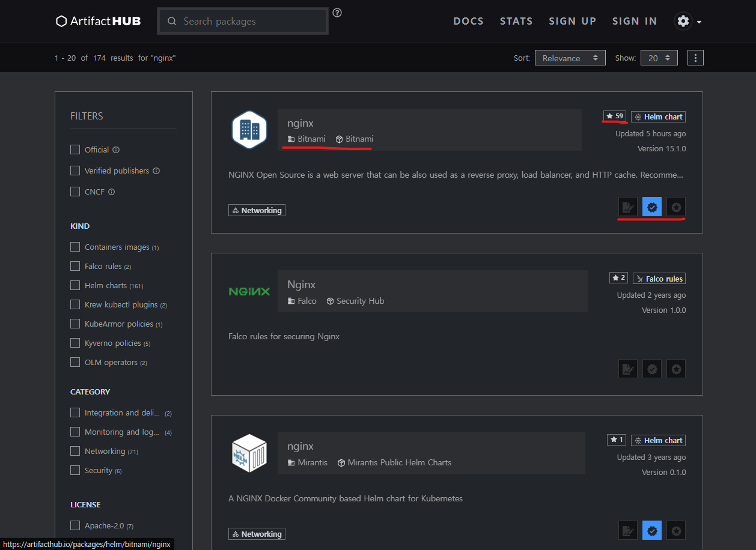
Task: Click the 1 star badge
Action: point(617,440)
